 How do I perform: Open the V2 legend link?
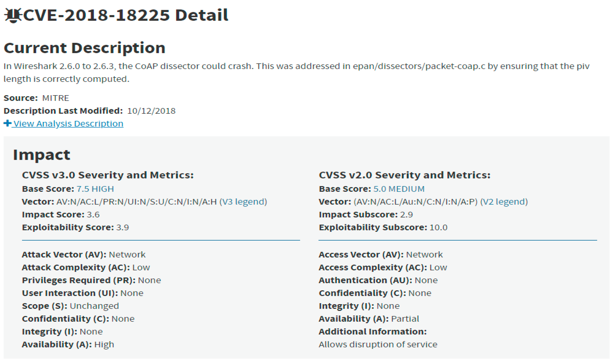(504, 202)
